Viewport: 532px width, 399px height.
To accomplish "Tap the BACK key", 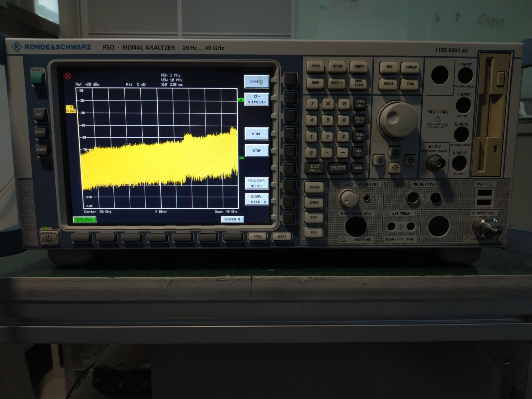I will (x=358, y=168).
